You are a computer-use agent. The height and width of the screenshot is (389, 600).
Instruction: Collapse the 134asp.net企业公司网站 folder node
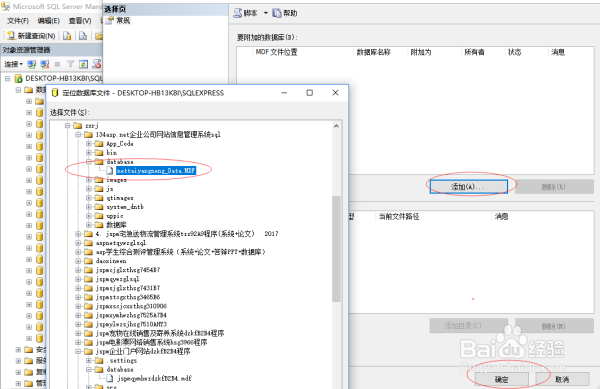pos(78,135)
